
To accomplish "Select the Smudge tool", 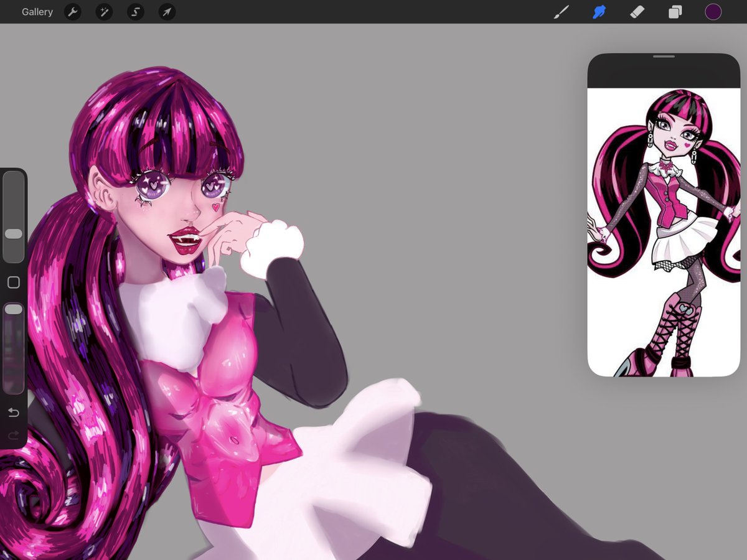I will (599, 12).
